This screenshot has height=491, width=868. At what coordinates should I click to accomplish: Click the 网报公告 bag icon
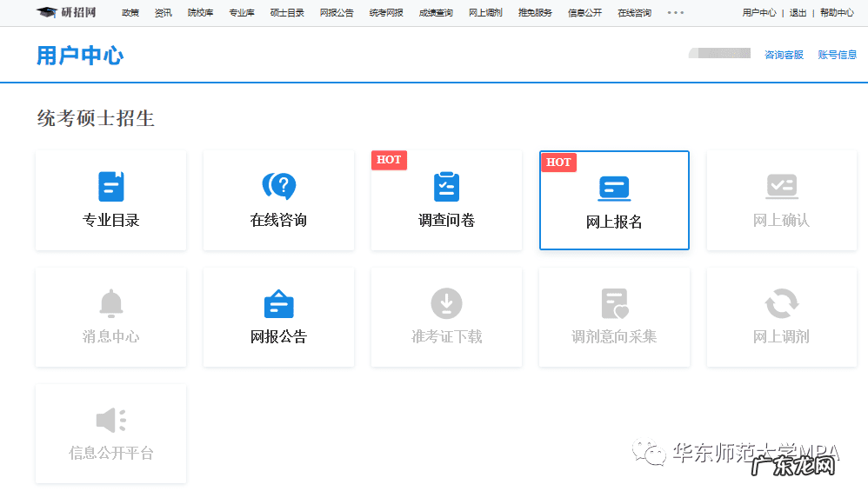click(x=279, y=304)
